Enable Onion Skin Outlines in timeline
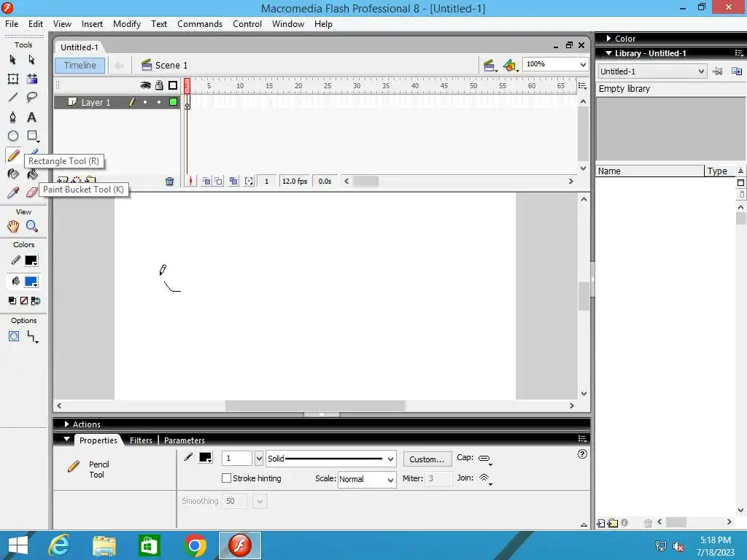The width and height of the screenshot is (747, 560). pos(218,182)
